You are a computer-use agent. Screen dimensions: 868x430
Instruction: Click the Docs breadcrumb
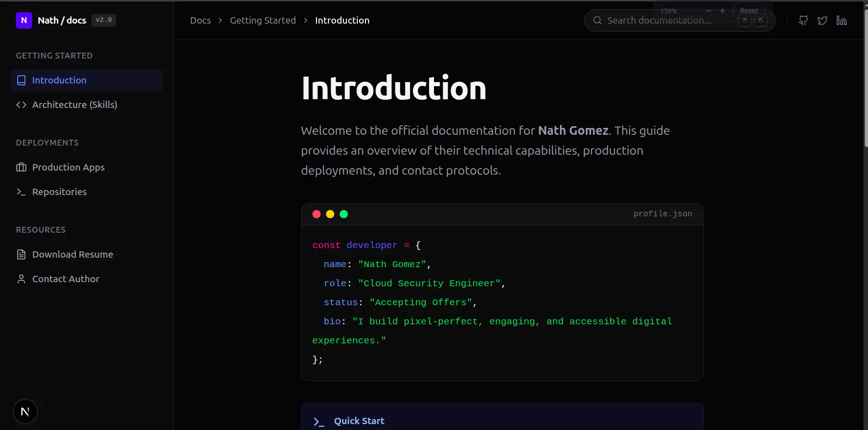(x=200, y=20)
